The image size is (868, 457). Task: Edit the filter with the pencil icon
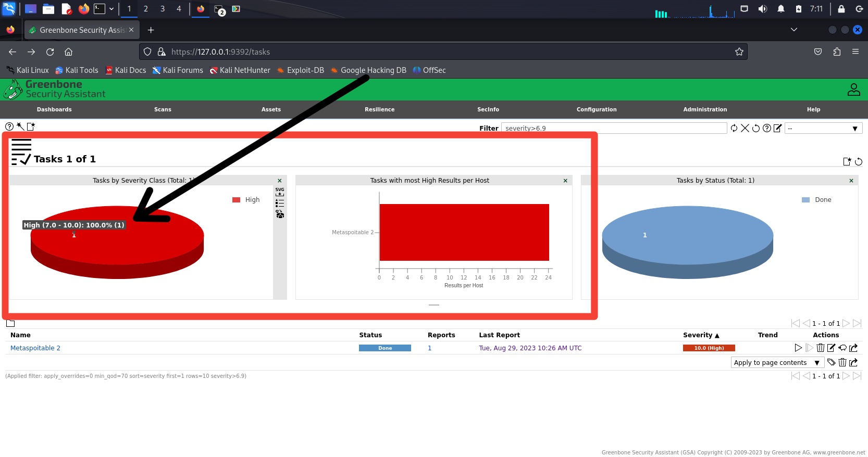tap(778, 128)
